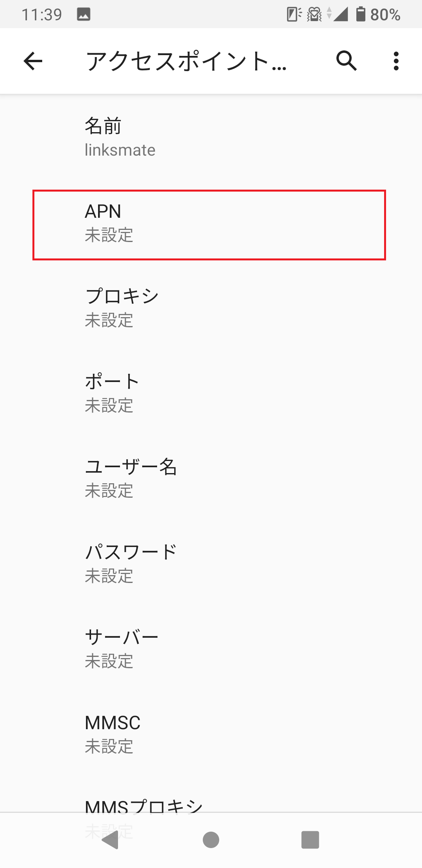Open the サーバー setting
Screen dimensions: 422x868
211,649
